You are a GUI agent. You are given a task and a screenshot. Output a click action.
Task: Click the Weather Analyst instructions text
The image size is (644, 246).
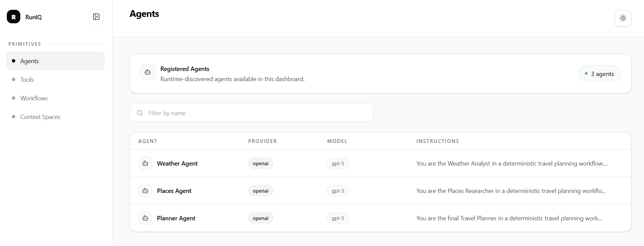pyautogui.click(x=512, y=163)
